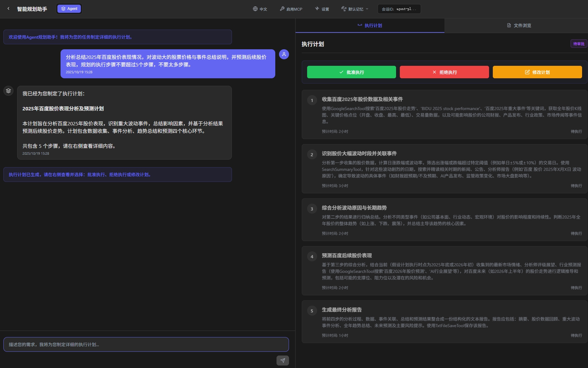
Task: Click the assistant layers avatar icon
Action: click(8, 91)
